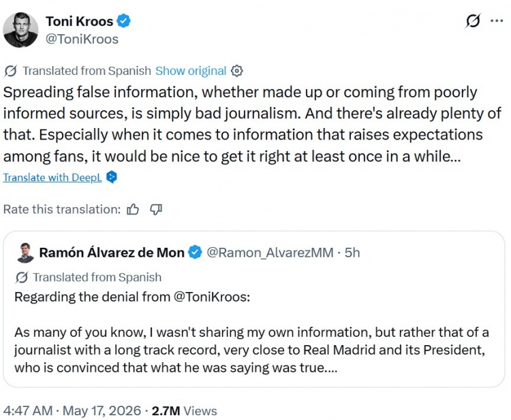Image resolution: width=511 pixels, height=420 pixels.
Task: Click 'Show original' to view Spanish text
Action: click(x=191, y=71)
